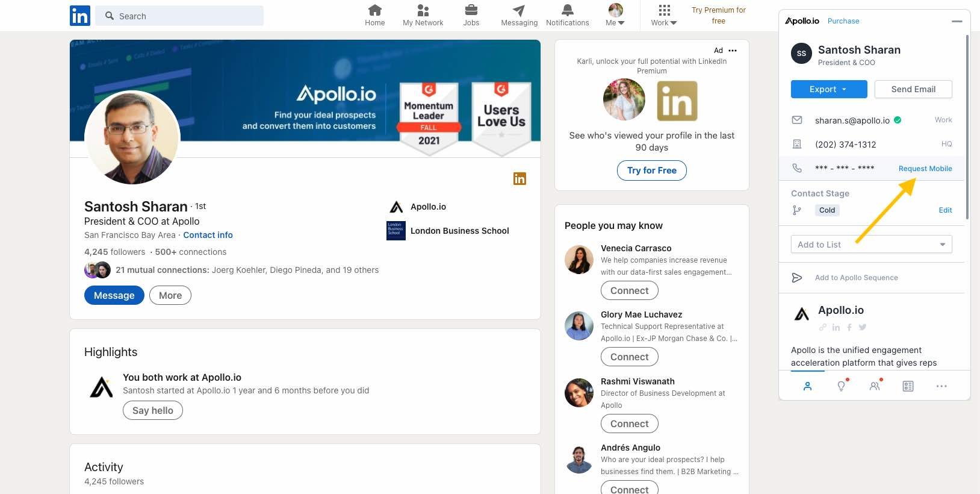
Task: Click the Send Email button
Action: pos(913,89)
